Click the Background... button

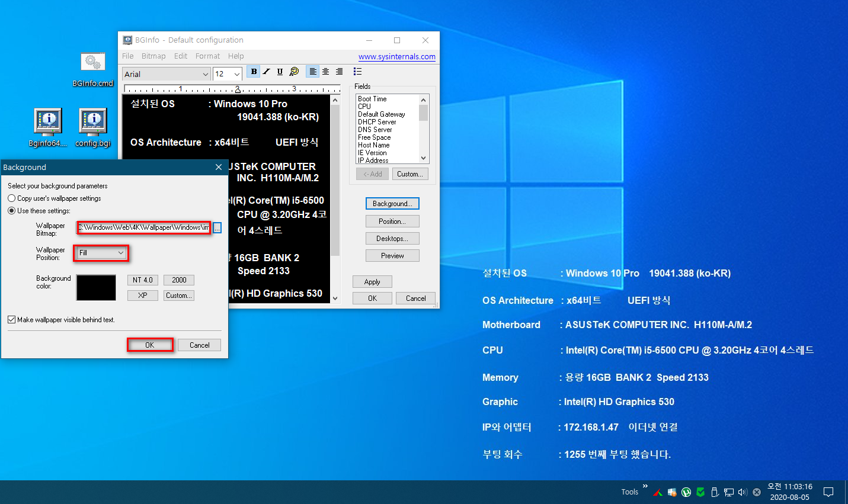coord(392,204)
